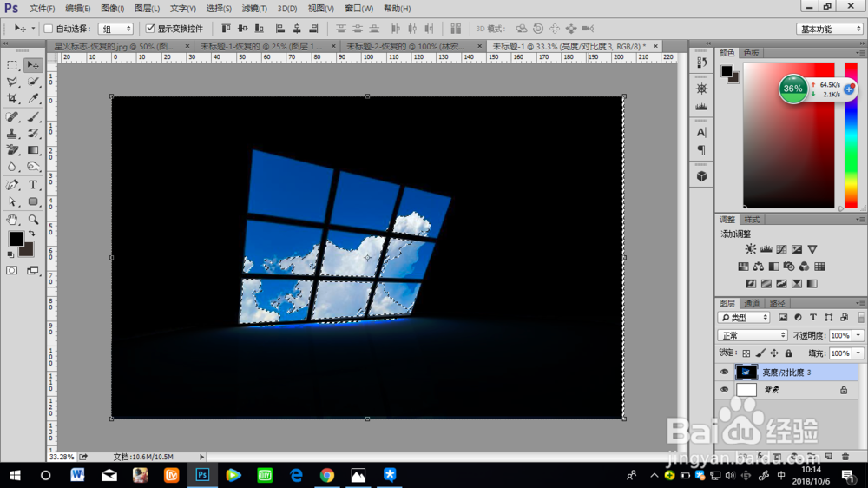
Task: Select the Gradient tool
Action: 33,150
